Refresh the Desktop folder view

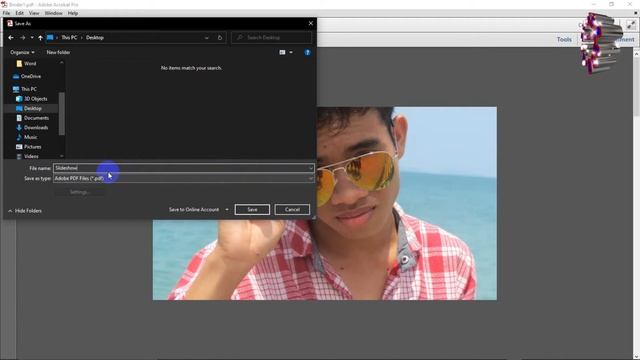(x=220, y=38)
